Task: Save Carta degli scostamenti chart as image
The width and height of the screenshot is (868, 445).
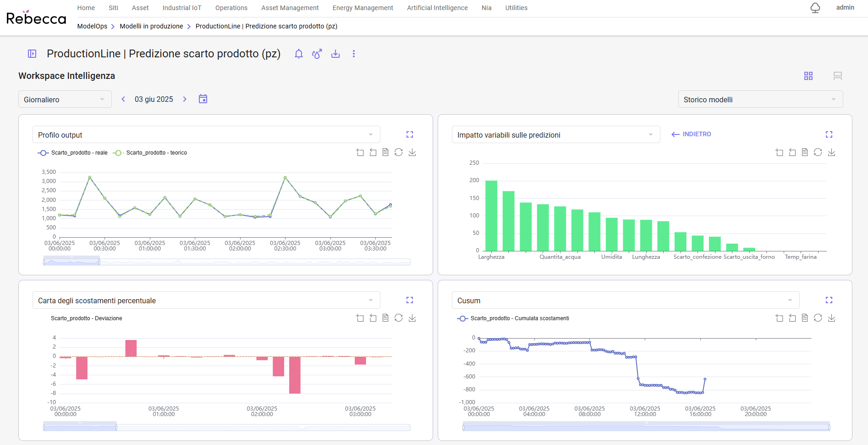Action: pyautogui.click(x=412, y=318)
